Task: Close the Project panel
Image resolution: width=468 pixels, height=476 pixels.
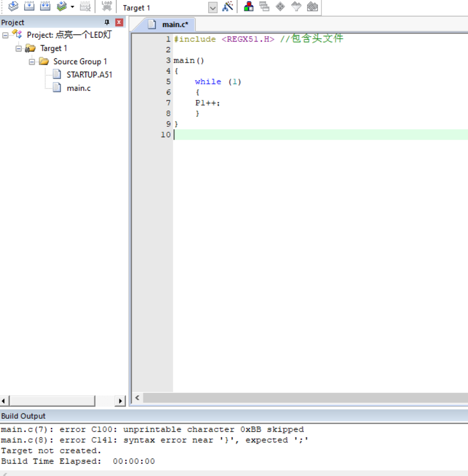Action: click(x=119, y=22)
